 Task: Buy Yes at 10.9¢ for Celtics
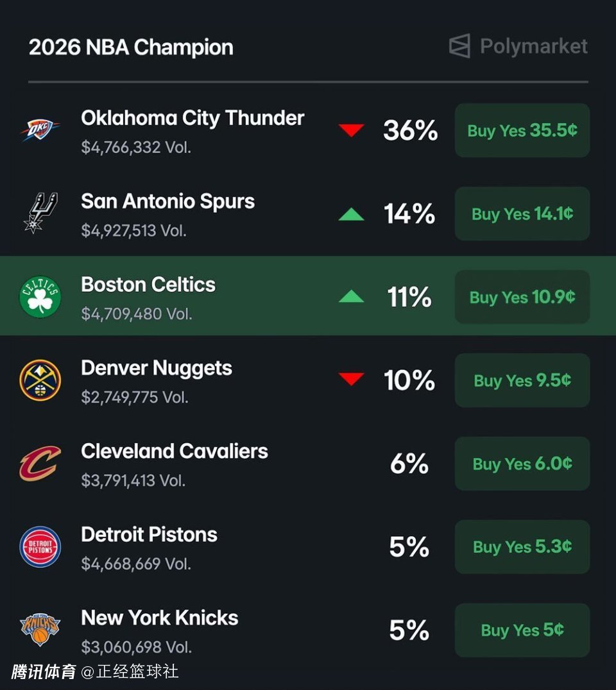(x=522, y=297)
